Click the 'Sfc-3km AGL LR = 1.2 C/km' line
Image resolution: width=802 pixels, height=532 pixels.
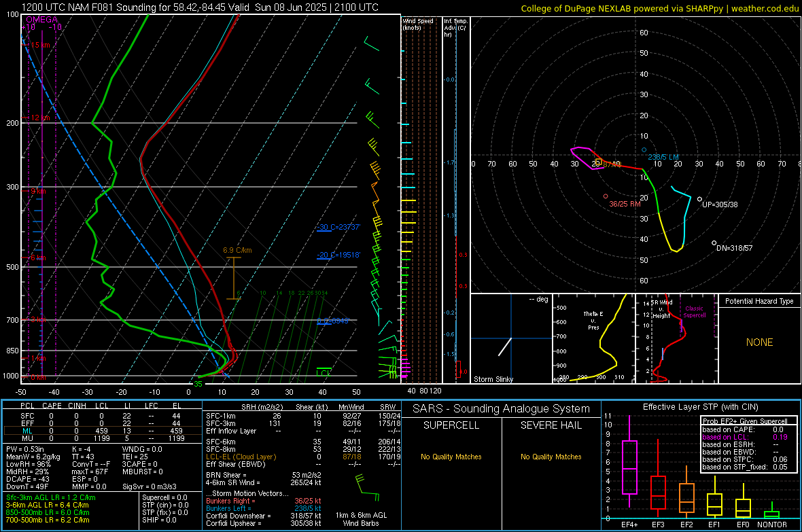(x=51, y=497)
